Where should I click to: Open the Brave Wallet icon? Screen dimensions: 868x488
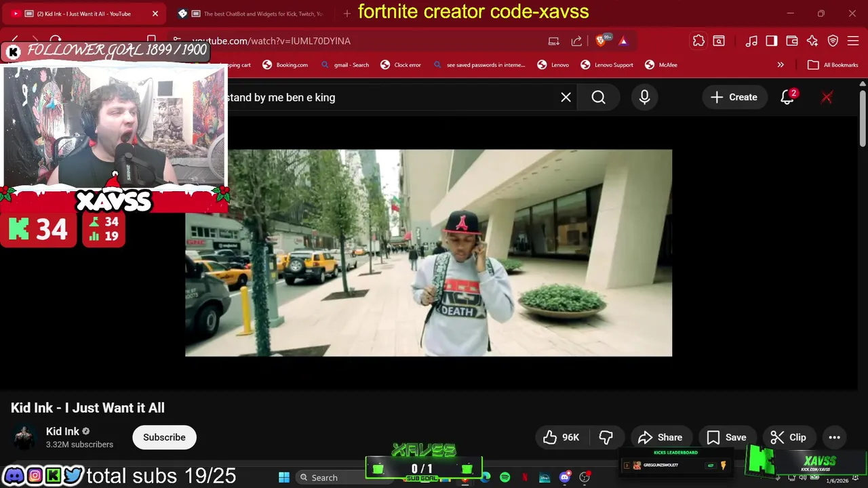tap(791, 41)
